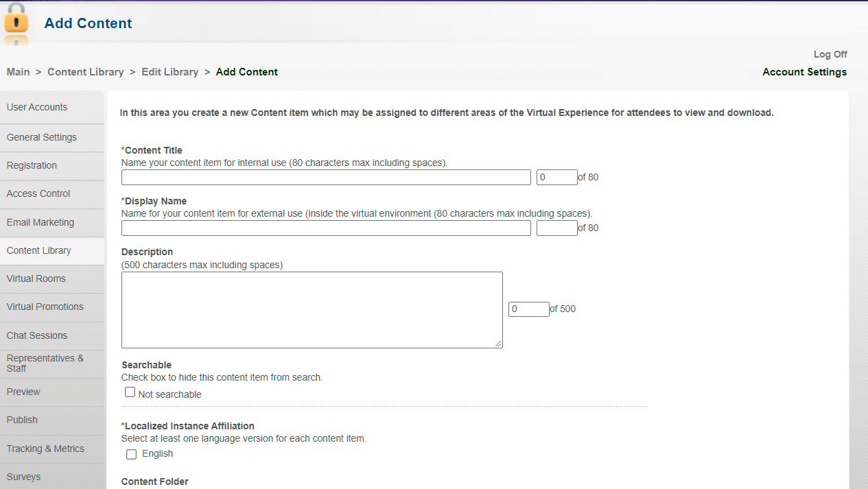The height and width of the screenshot is (489, 868).
Task: Click the Display Name text field
Action: click(326, 228)
